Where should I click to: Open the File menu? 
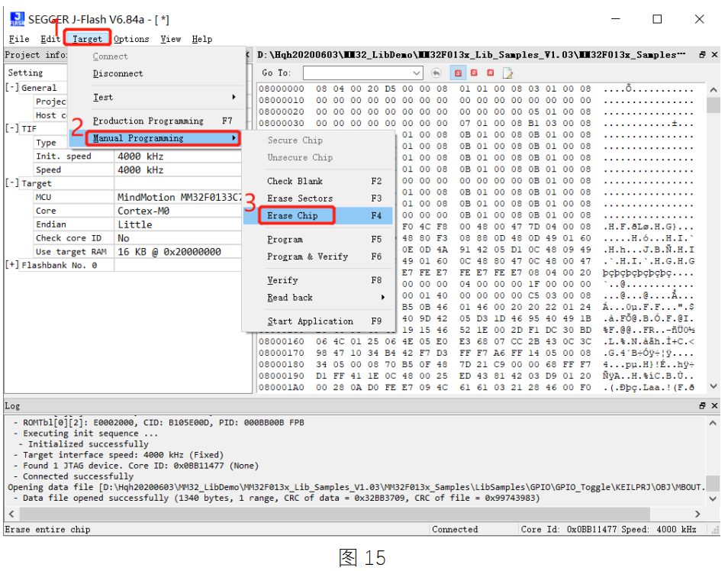pyautogui.click(x=19, y=39)
